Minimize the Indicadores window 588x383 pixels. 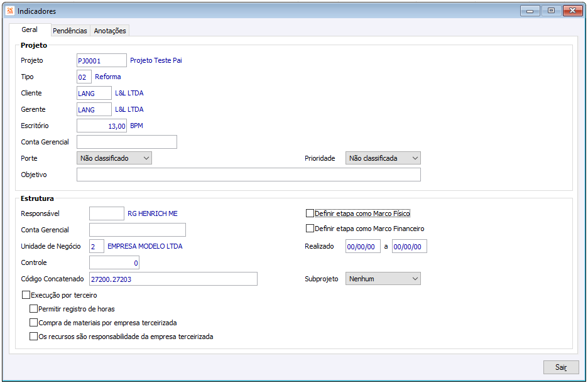tap(530, 11)
